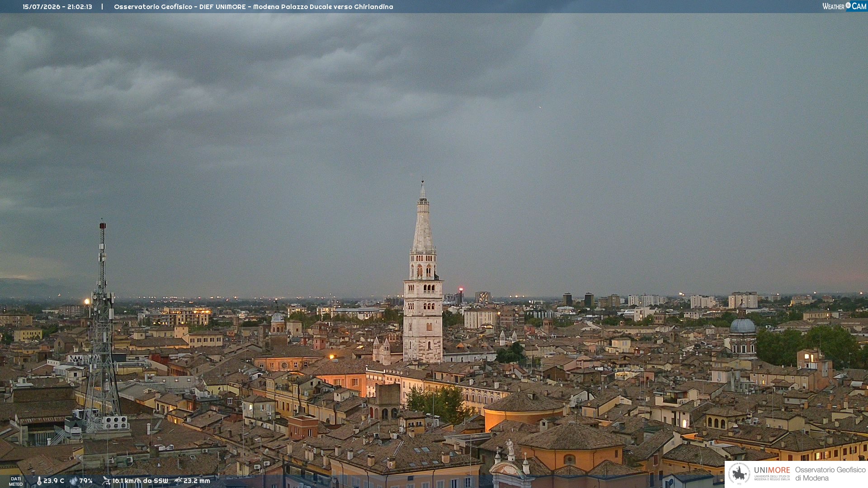
Task: Click the Osservatorio Geofisico - DIEF UNIMORE title
Action: point(181,7)
